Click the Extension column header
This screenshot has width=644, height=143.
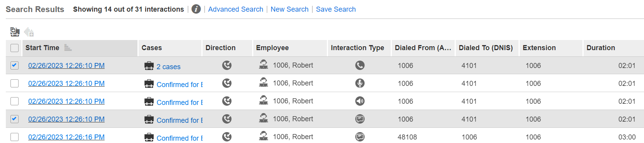(551, 48)
